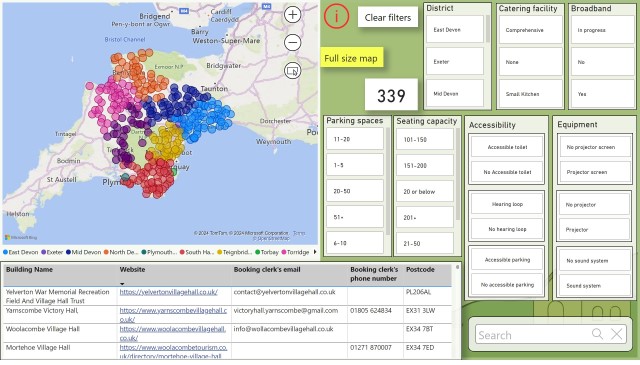
Task: Open yelvertonvillagehall.co.uk website link
Action: coord(169,292)
